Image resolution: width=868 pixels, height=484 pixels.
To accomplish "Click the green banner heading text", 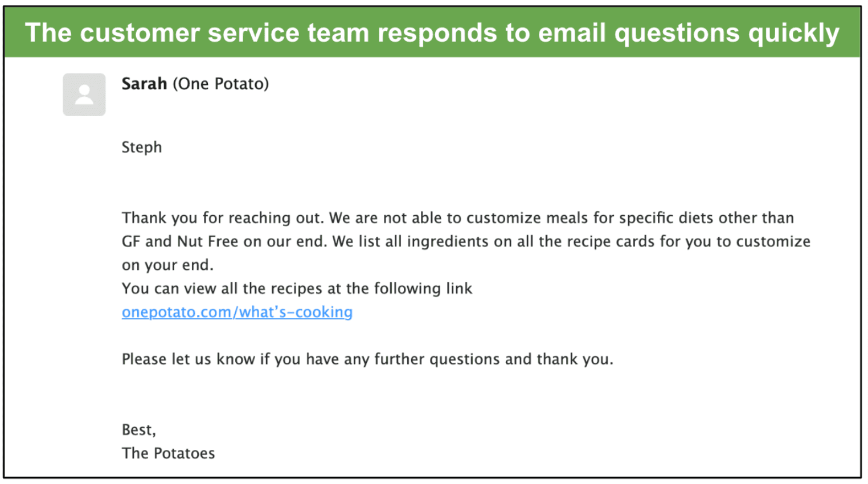I will pyautogui.click(x=432, y=33).
